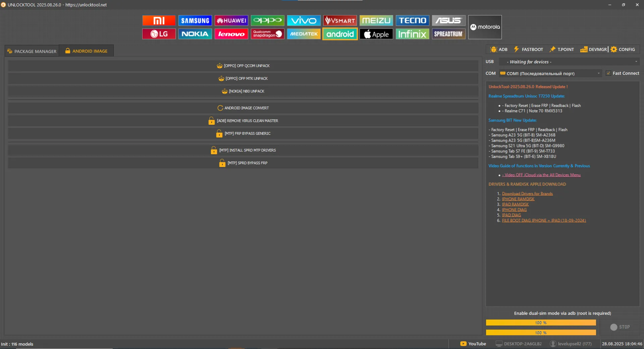Open the Apple brand section

[376, 34]
